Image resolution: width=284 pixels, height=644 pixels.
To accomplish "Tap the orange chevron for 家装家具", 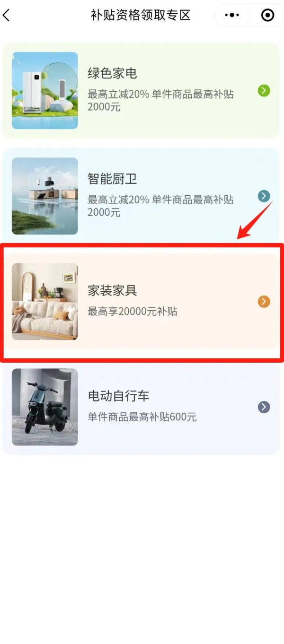I will (264, 301).
